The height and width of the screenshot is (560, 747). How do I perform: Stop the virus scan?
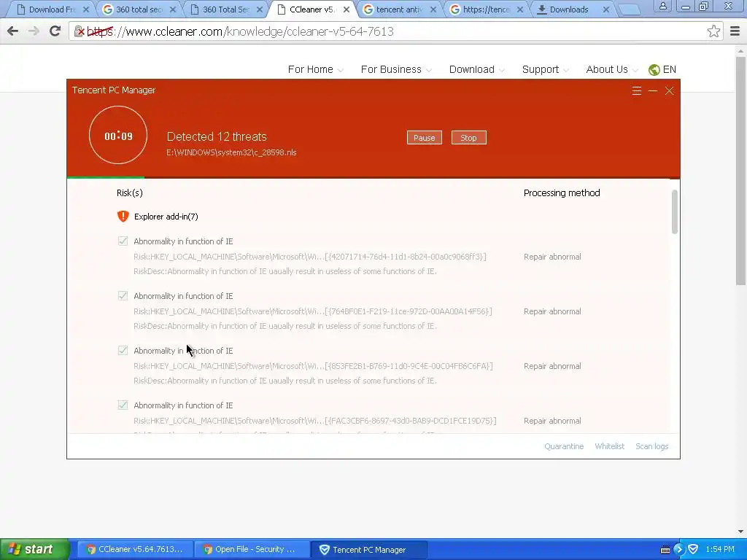point(469,138)
